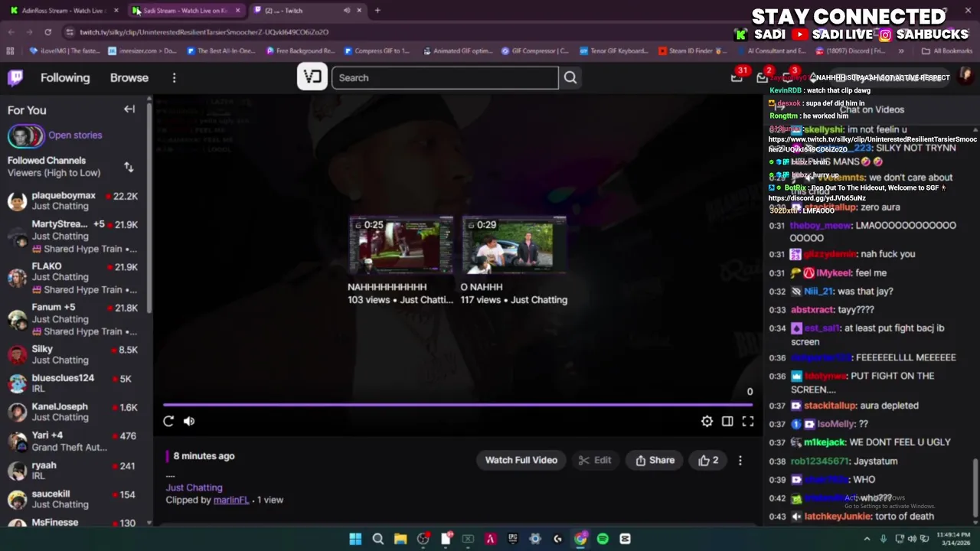
Task: Open the player settings gear
Action: [x=707, y=421]
